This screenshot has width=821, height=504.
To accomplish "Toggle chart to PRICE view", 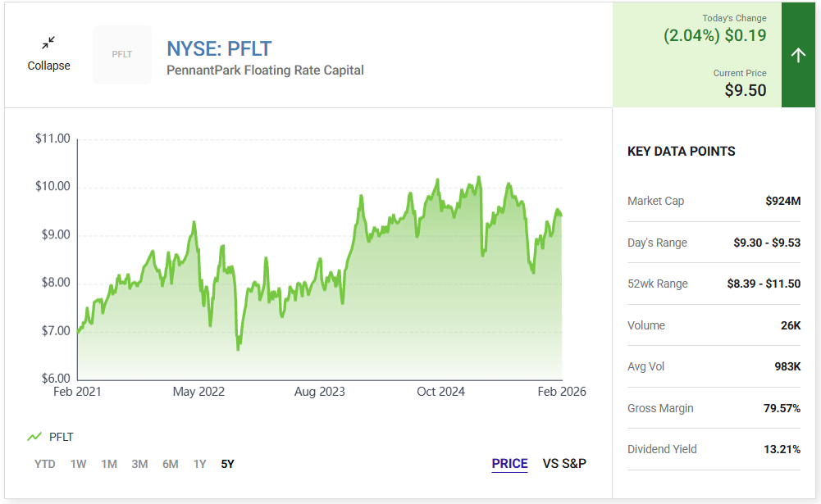I will coord(509,464).
